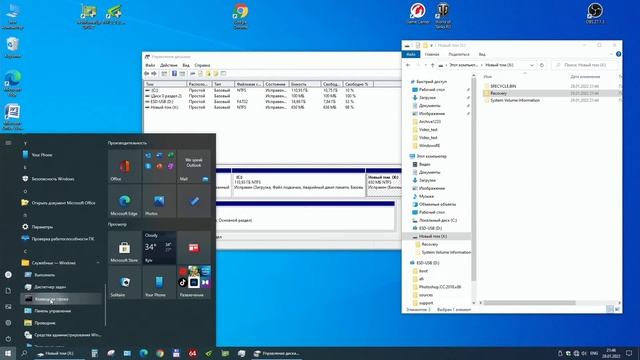Open the Файл tab in Explorer
Image resolution: width=640 pixels, height=360 pixels.
point(411,54)
